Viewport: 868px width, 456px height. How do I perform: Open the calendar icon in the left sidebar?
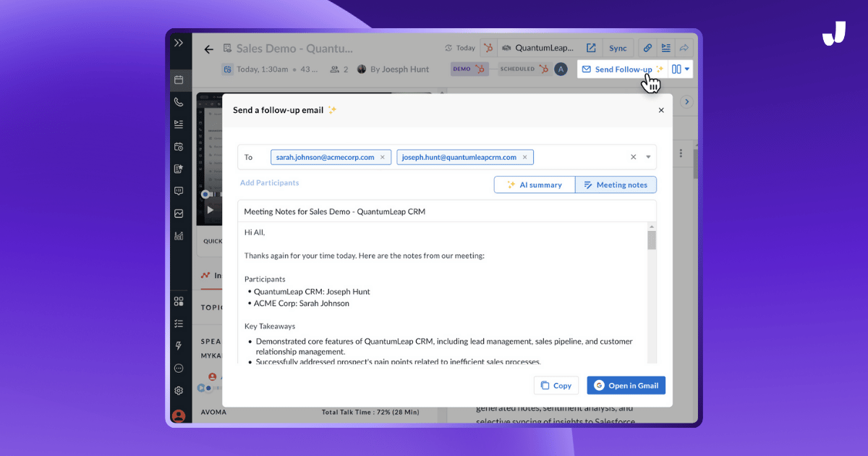click(179, 80)
